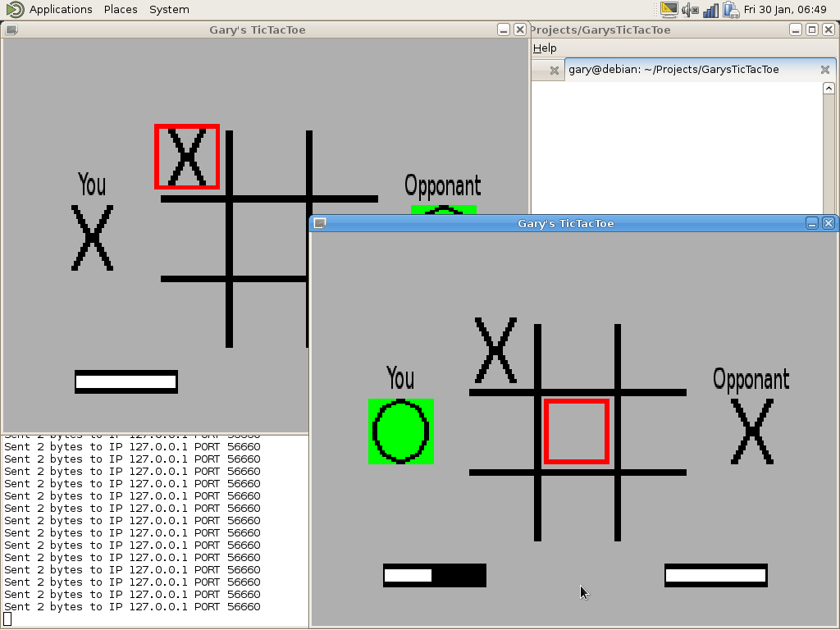
Task: Click the top-center cell in back window board
Action: 269,163
